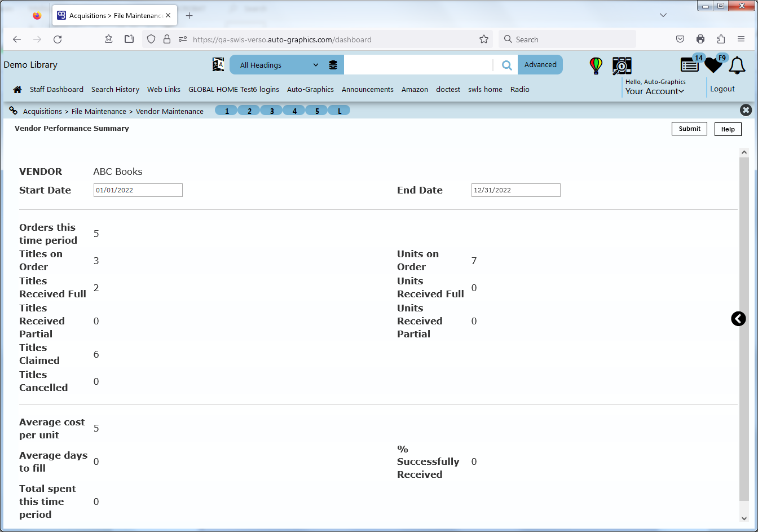Open GLOBAL HOME Test6 logins
Screen dimensions: 758x532
(233, 90)
